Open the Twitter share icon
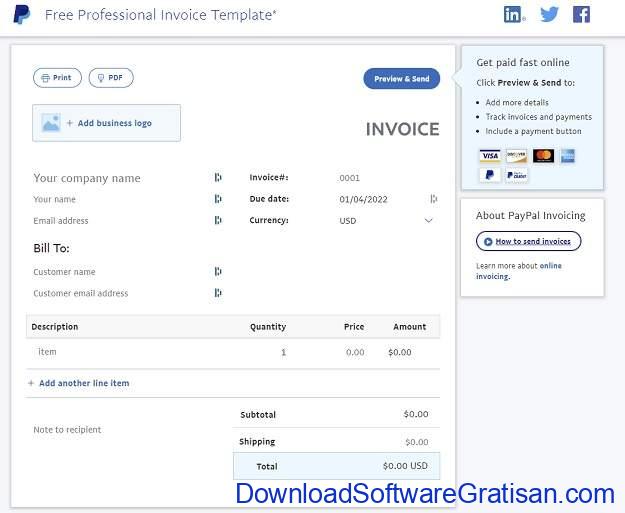 point(549,15)
